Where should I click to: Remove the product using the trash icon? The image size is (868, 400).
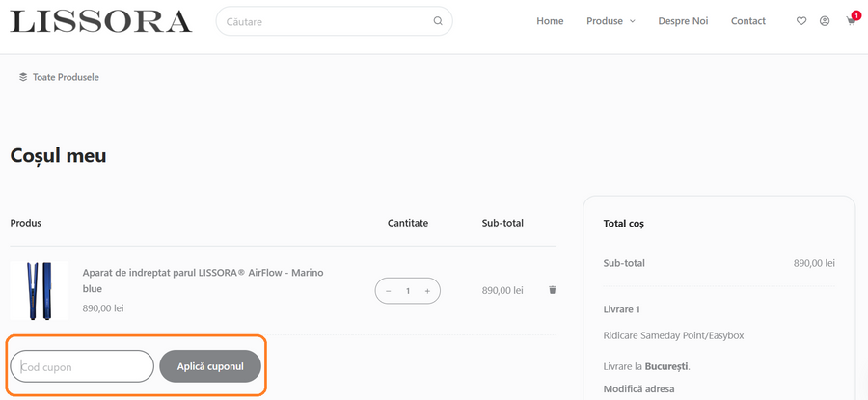coord(553,289)
